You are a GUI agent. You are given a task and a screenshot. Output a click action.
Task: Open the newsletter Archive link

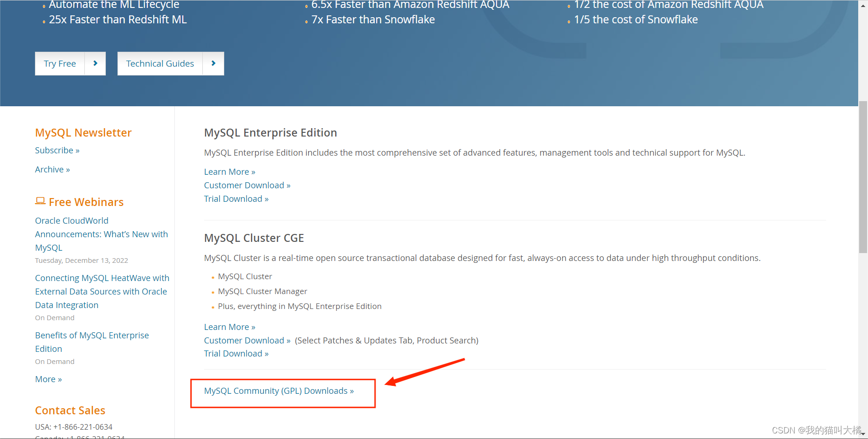click(x=53, y=169)
